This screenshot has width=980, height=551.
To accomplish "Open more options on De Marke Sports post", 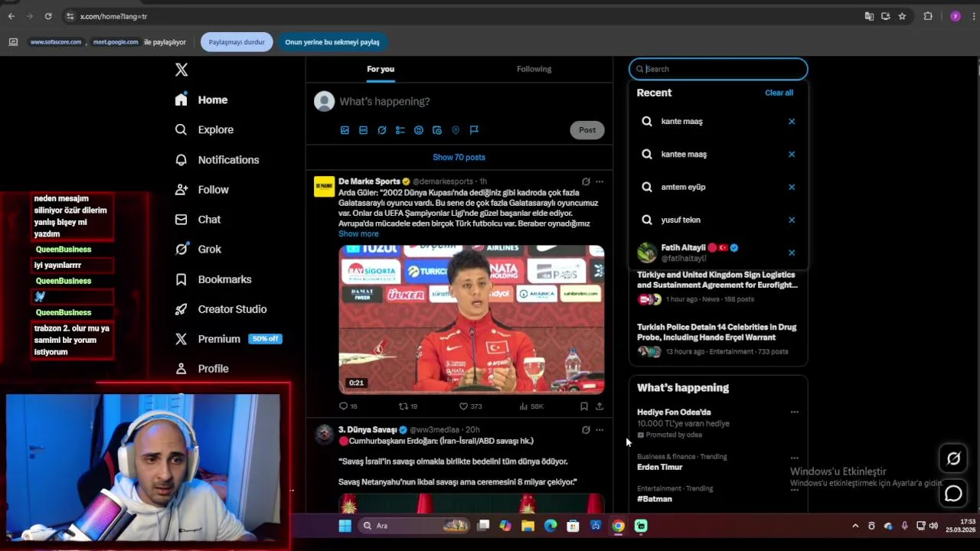I will click(599, 181).
